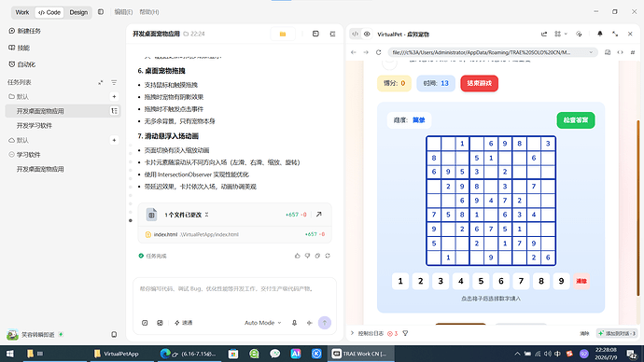Viewport: 644px width, 362px height.
Task: Click the notification bell in the preview header
Action: pyautogui.click(x=599, y=35)
